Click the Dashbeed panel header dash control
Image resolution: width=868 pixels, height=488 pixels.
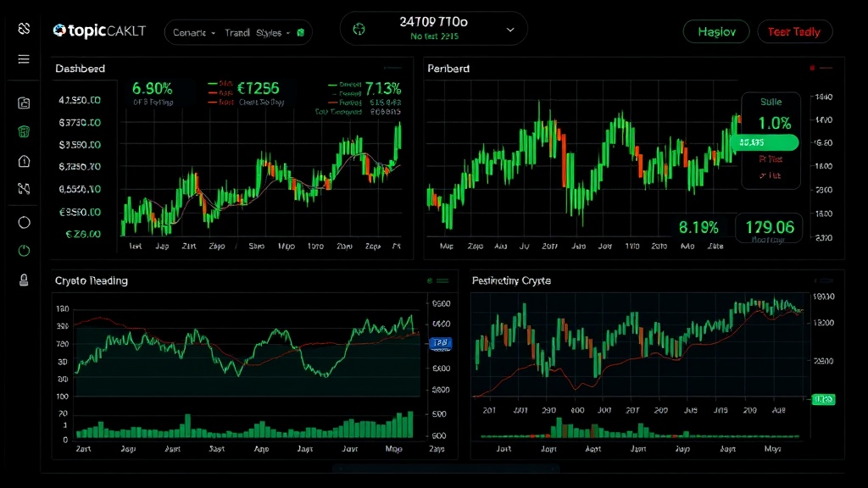pyautogui.click(x=392, y=68)
